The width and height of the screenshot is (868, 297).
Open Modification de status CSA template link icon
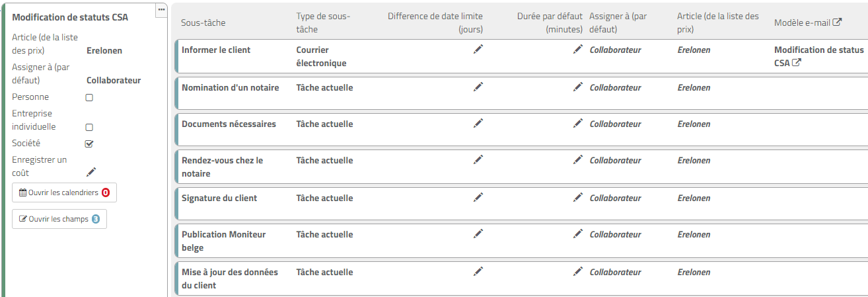(x=797, y=63)
